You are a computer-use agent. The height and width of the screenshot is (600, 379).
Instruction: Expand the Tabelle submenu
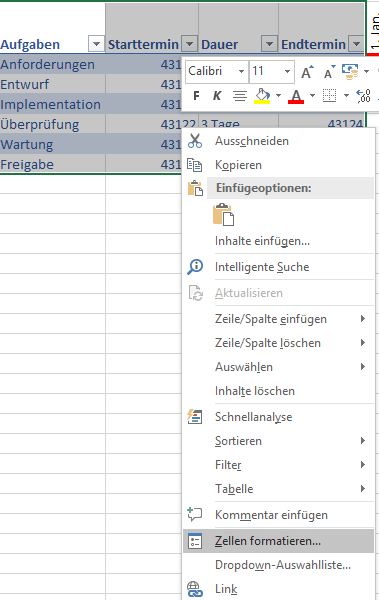[278, 489]
